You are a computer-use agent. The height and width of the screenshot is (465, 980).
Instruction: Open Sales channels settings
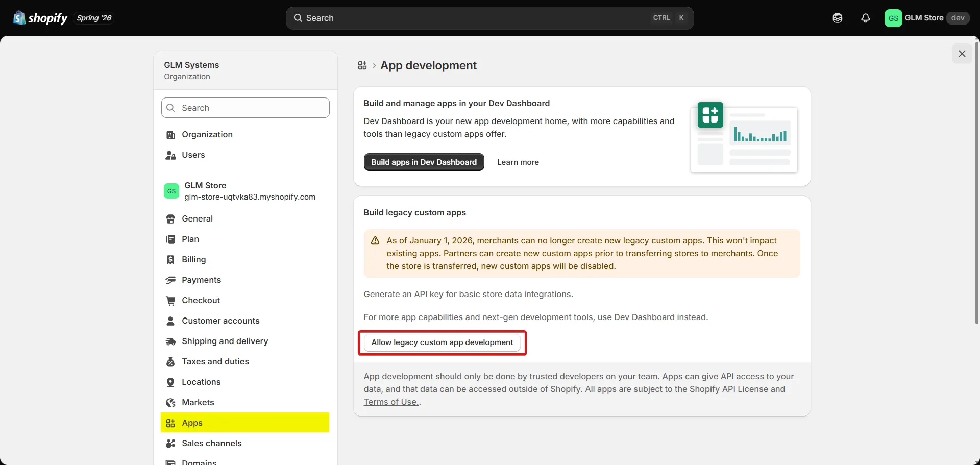point(245,444)
